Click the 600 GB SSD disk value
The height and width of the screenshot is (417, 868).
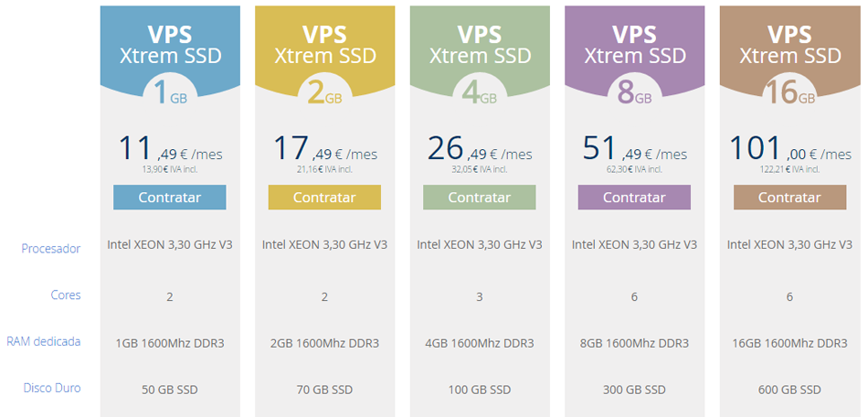point(789,390)
